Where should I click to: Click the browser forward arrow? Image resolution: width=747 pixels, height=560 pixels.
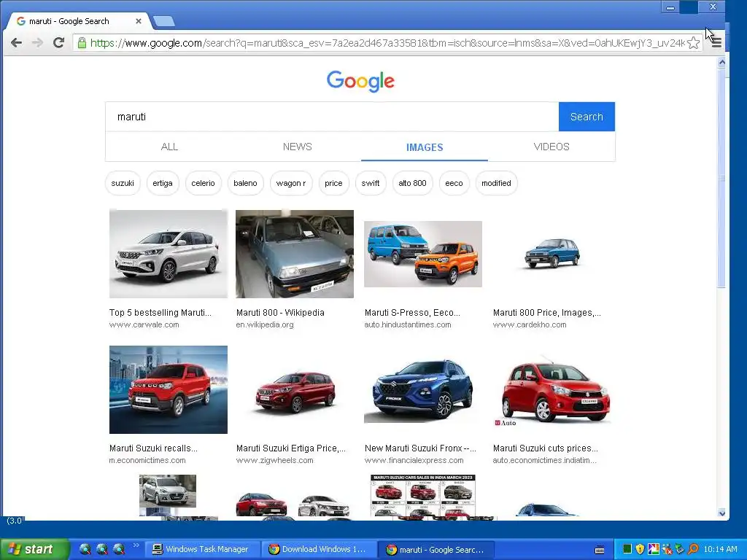tap(37, 43)
